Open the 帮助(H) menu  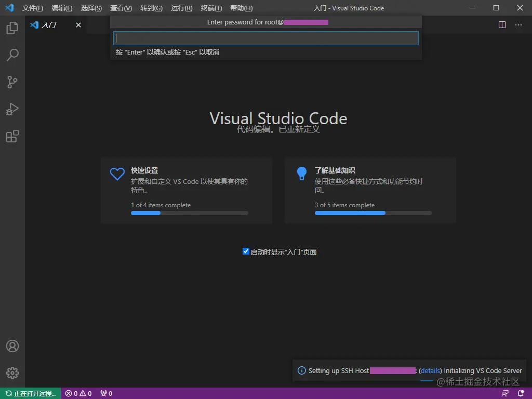241,8
